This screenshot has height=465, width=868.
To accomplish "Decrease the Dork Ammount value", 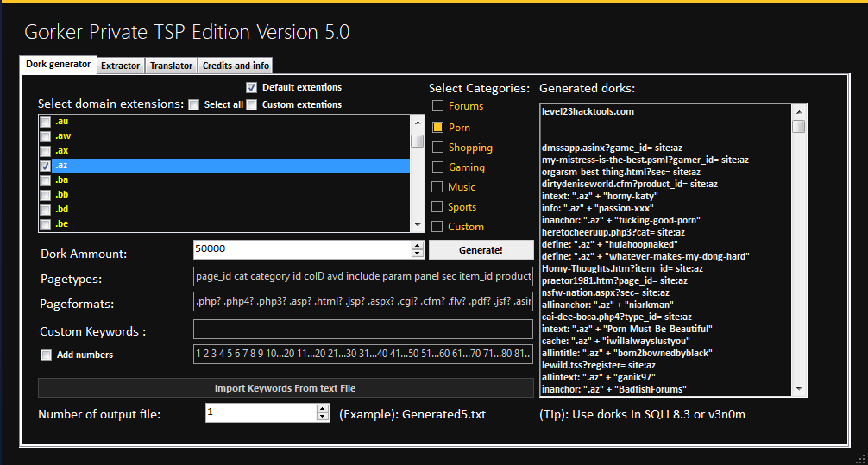I will (x=418, y=254).
